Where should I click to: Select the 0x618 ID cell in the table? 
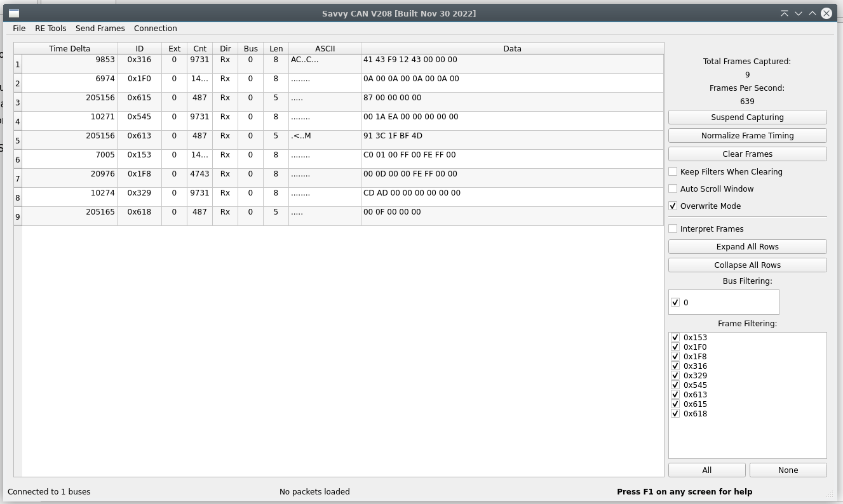coord(139,216)
